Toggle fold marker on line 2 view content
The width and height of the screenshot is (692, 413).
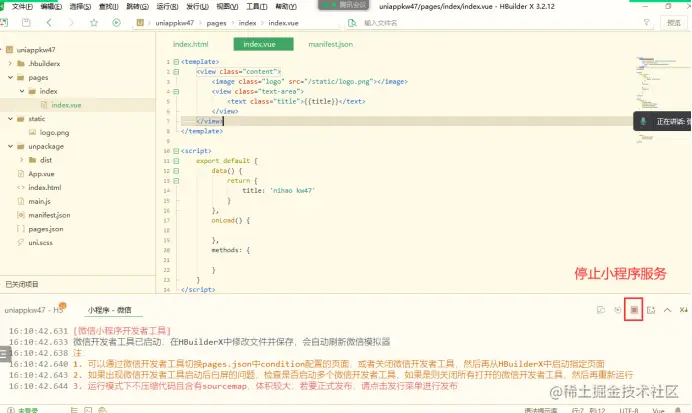(x=176, y=71)
